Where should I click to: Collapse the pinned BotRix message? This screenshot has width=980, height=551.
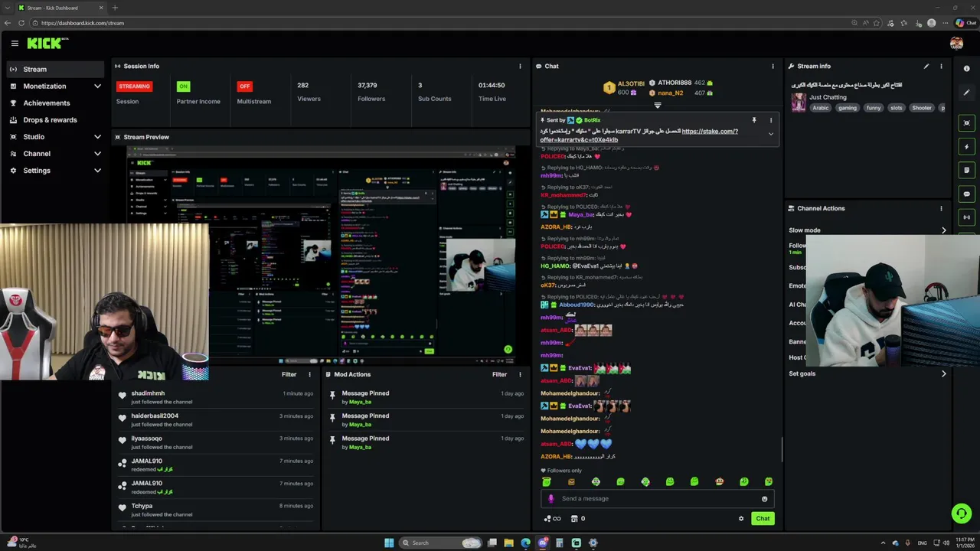coord(771,134)
